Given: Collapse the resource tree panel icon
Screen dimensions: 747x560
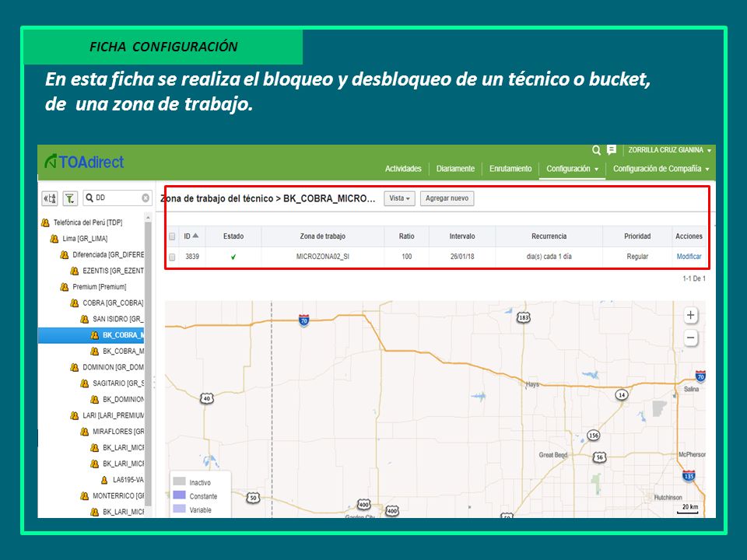Looking at the screenshot, I should [x=50, y=198].
